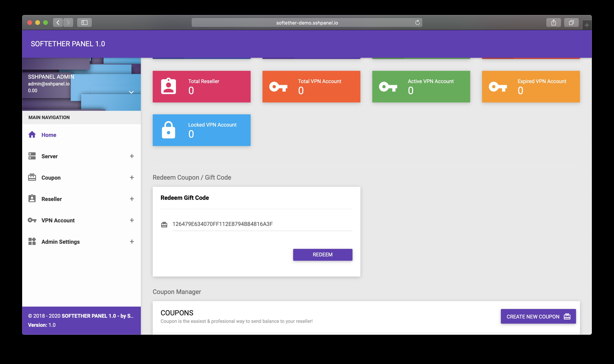The width and height of the screenshot is (614, 364).
Task: Click the Server rack icon
Action: pyautogui.click(x=32, y=156)
